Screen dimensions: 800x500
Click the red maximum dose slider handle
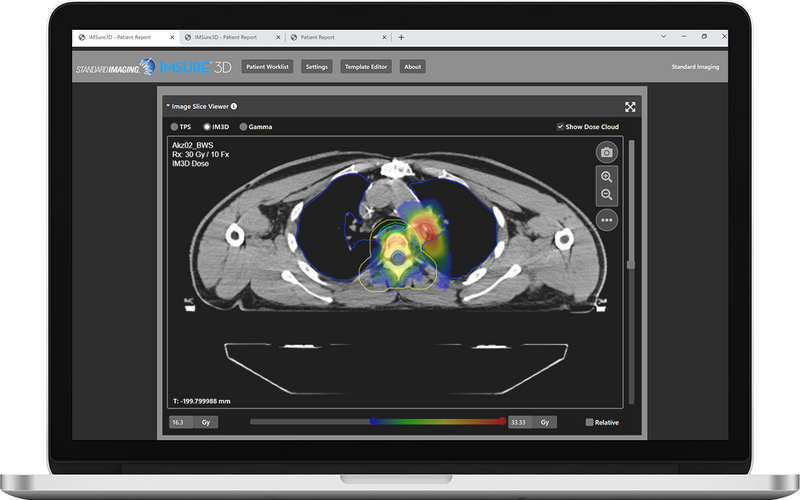[x=501, y=422]
